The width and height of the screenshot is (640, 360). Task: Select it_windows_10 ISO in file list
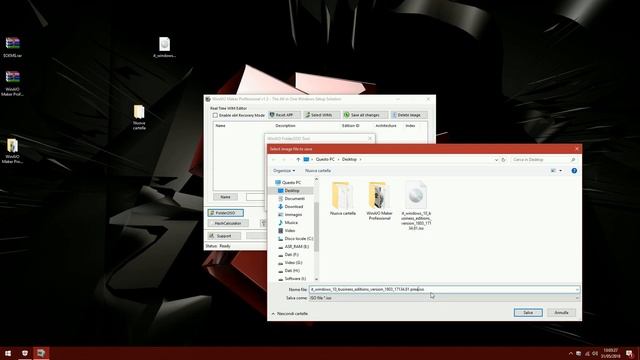pyautogui.click(x=416, y=206)
